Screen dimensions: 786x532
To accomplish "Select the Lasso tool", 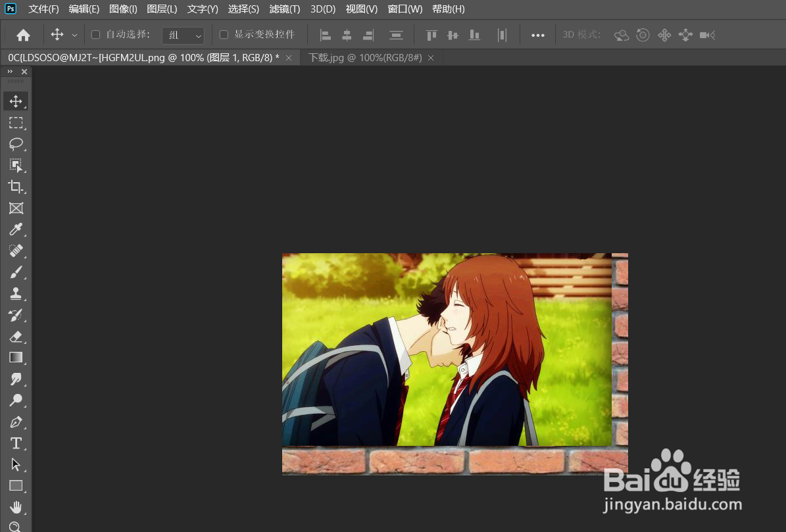I will pyautogui.click(x=16, y=144).
